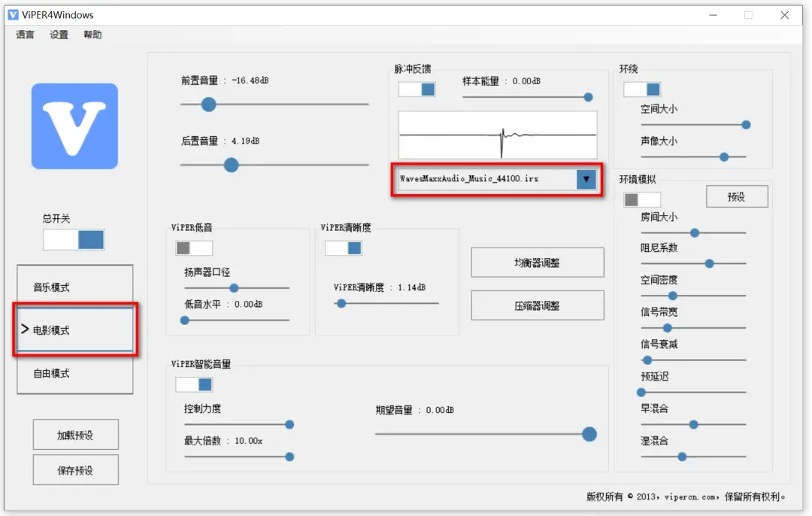Open the 设置 menu

pos(59,35)
